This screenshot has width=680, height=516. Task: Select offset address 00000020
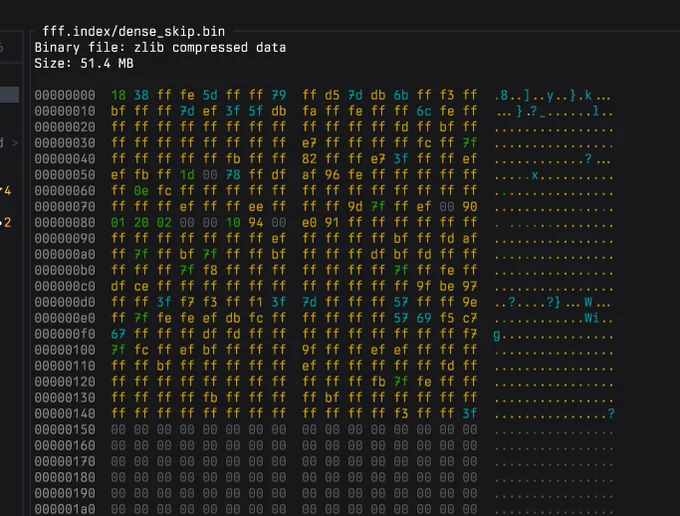65,127
